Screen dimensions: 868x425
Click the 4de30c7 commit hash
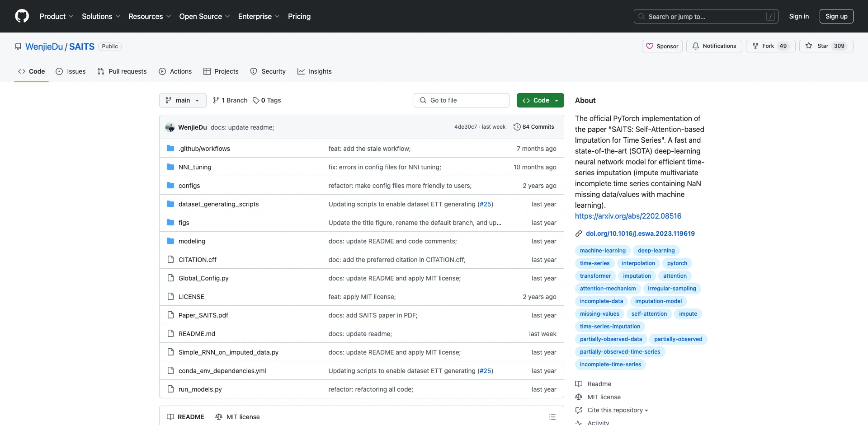coord(466,127)
